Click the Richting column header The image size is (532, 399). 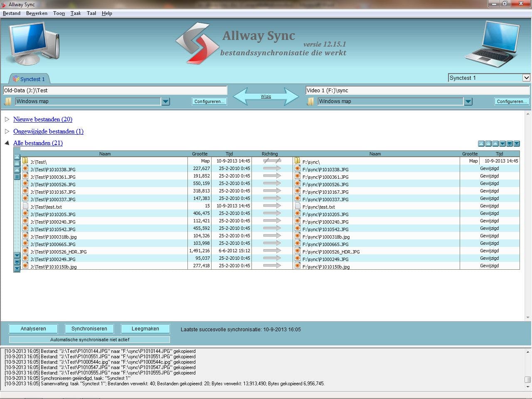pyautogui.click(x=270, y=154)
